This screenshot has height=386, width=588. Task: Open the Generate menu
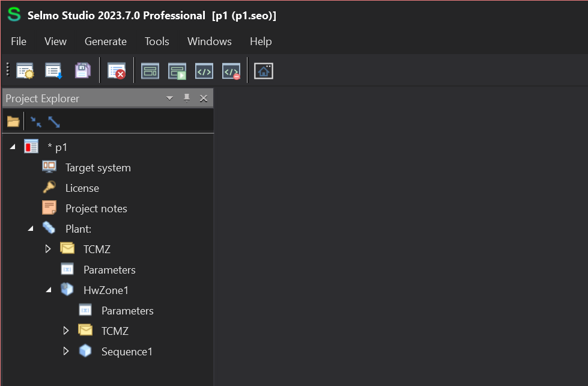(x=106, y=41)
